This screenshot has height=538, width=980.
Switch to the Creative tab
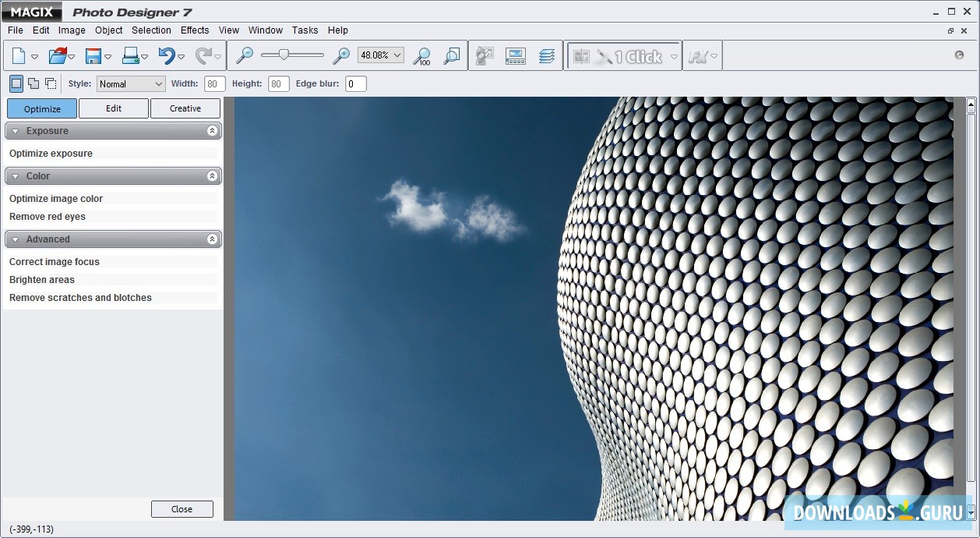(x=185, y=108)
